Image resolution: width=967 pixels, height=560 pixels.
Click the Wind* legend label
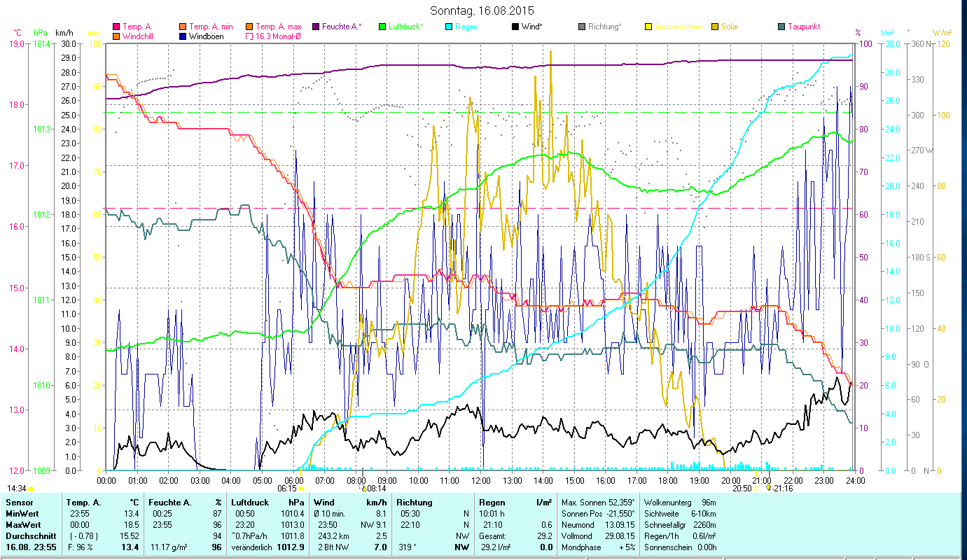point(532,27)
